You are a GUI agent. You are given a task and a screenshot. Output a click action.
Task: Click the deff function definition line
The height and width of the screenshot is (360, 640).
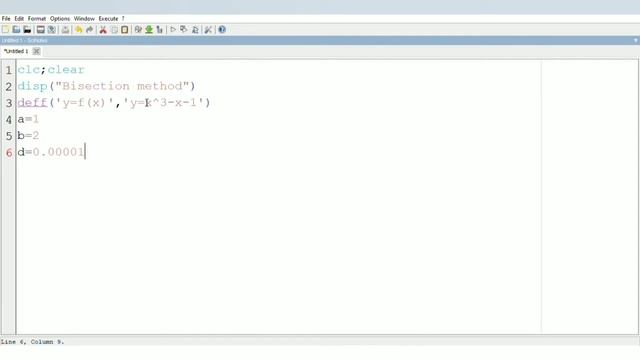click(114, 102)
